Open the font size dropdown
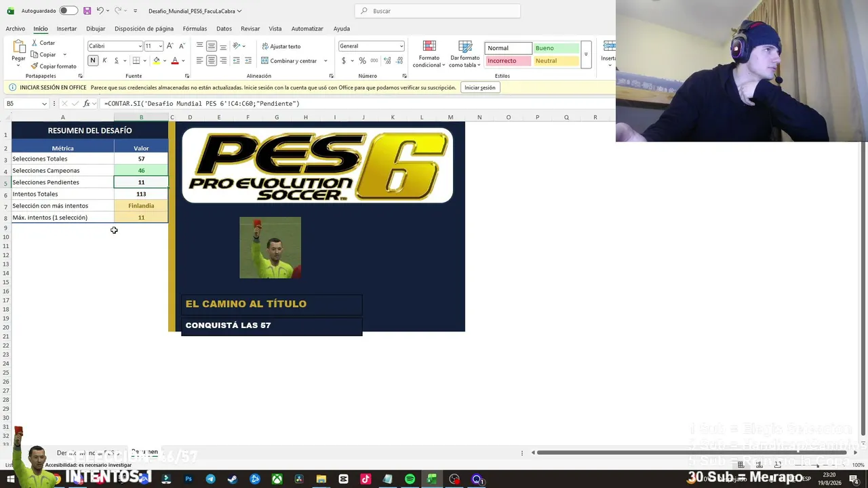This screenshot has height=488, width=868. 161,46
